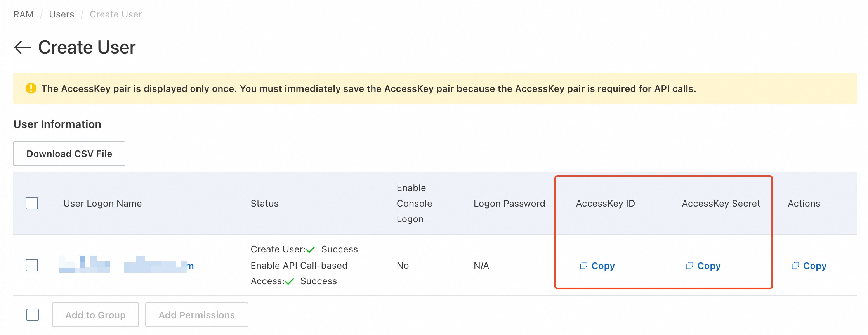Click the copy icon under AccessKey Secret
868x335 pixels.
[x=689, y=266]
